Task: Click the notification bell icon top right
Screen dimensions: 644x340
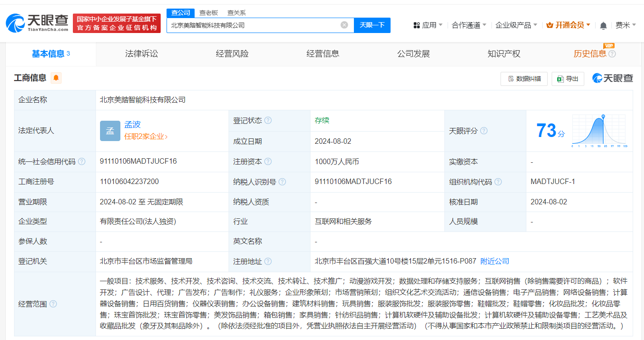Action: coord(603,25)
